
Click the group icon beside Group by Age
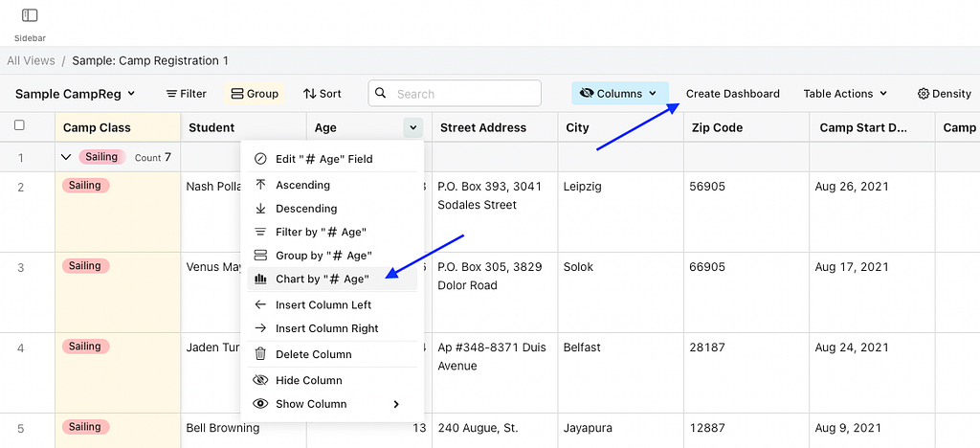pos(260,256)
